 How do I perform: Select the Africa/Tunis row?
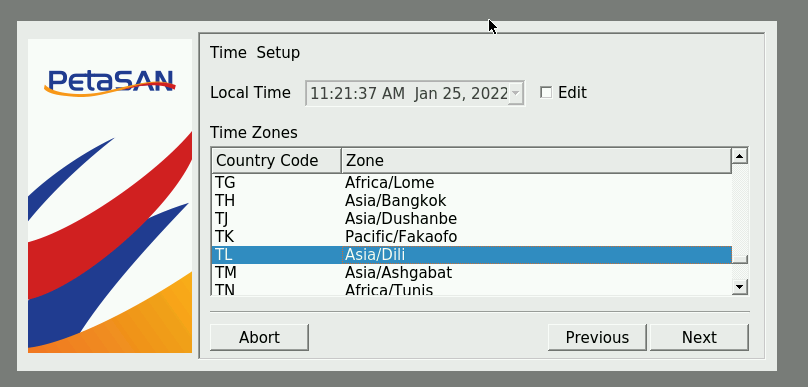click(x=472, y=289)
